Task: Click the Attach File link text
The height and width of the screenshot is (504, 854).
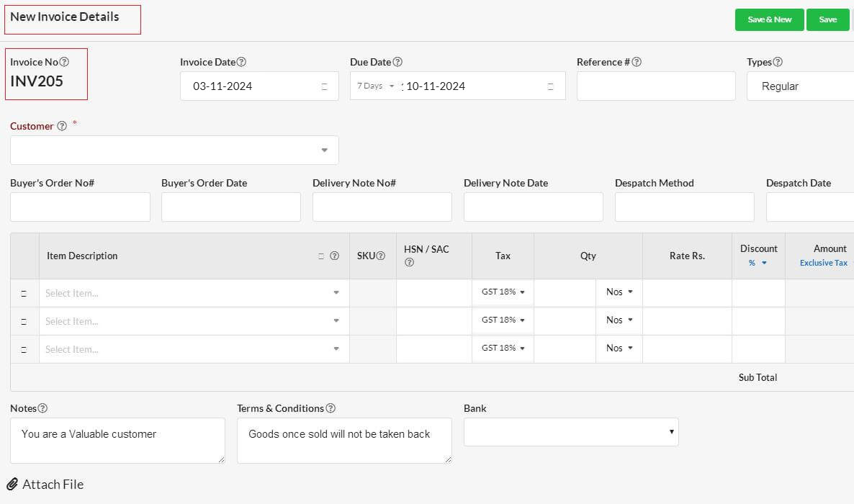Action: pyautogui.click(x=53, y=485)
